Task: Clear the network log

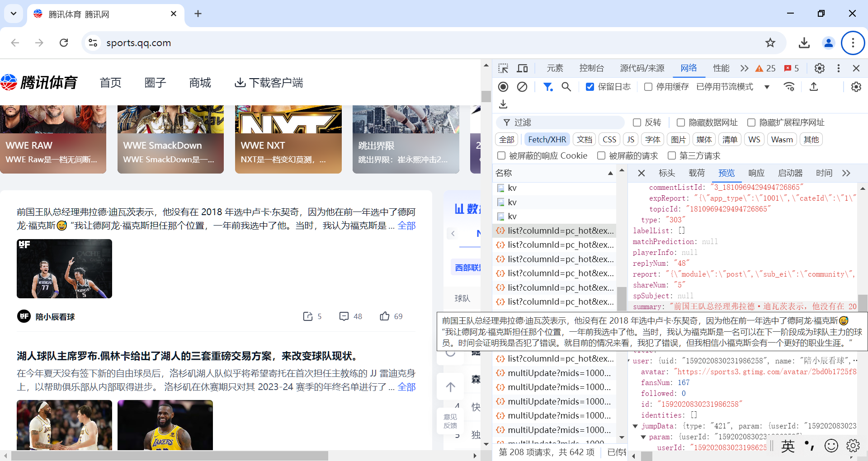Action: point(522,87)
